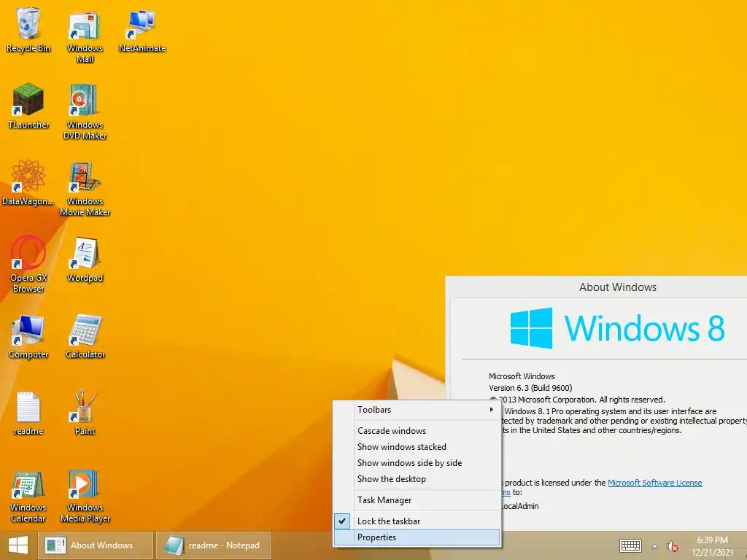Select the Windows Movie Maker shortcut
This screenshot has width=747, height=560.
85,189
